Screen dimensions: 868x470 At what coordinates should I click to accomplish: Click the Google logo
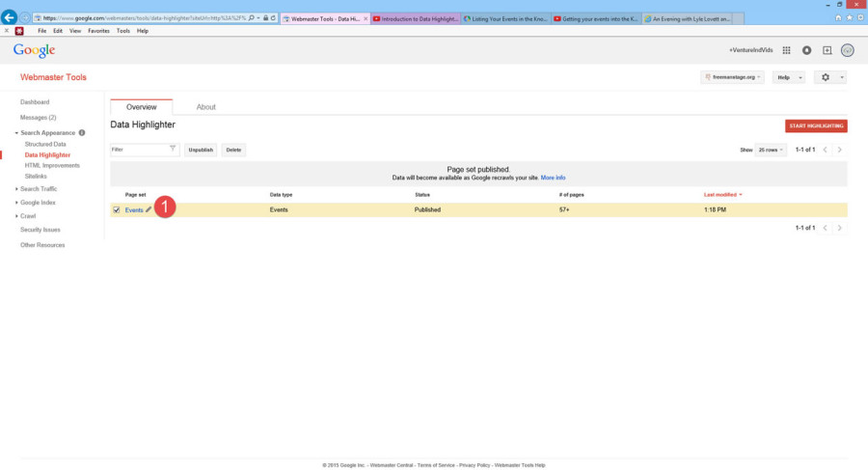tap(35, 50)
